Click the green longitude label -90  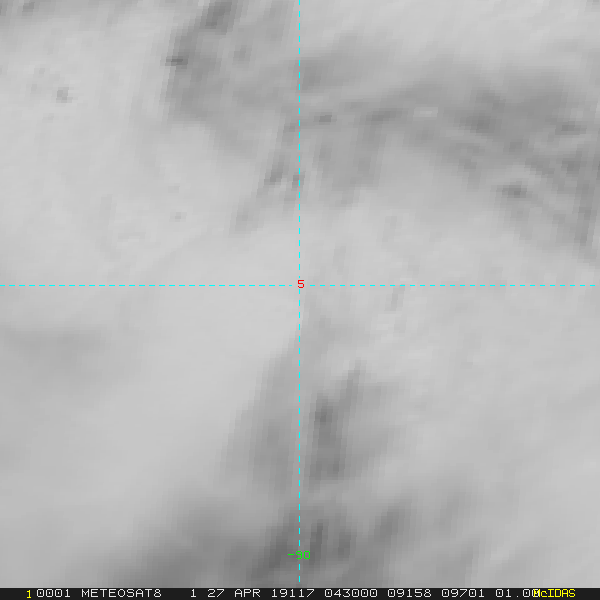click(299, 555)
